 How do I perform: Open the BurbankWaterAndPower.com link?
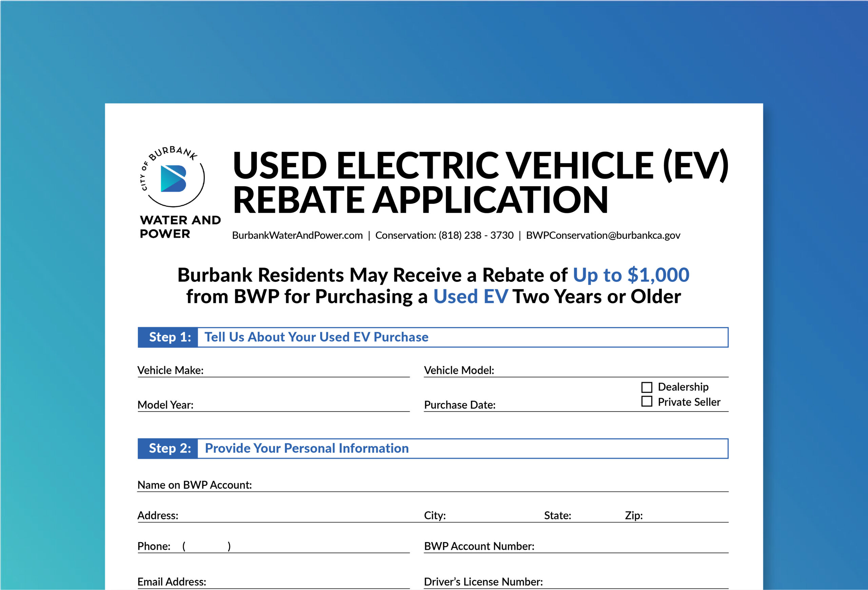[x=297, y=235]
